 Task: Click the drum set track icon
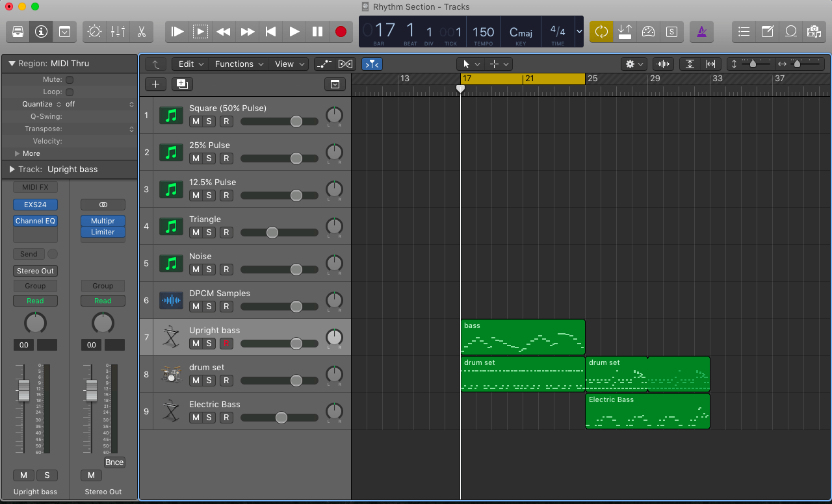(172, 375)
